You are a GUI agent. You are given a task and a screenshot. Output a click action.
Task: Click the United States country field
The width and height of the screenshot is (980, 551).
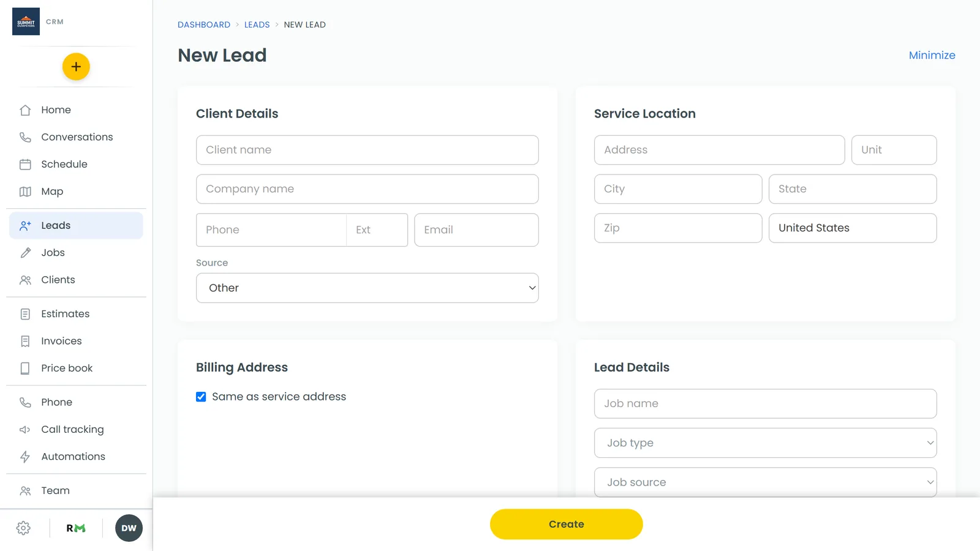click(853, 228)
